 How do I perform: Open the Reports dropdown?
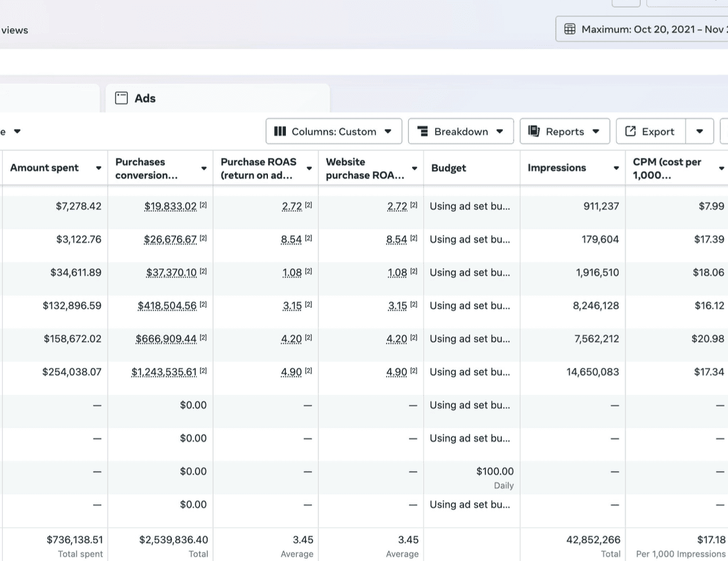click(x=564, y=131)
